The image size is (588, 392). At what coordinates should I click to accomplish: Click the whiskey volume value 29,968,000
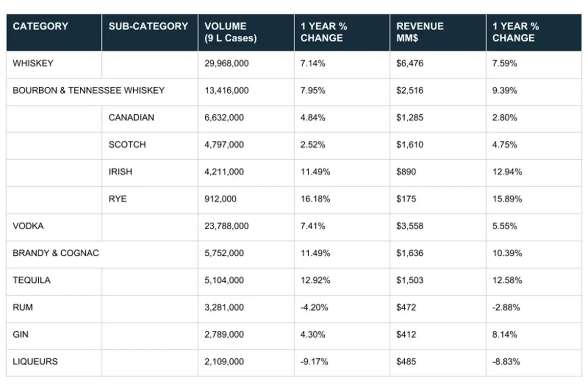(226, 63)
